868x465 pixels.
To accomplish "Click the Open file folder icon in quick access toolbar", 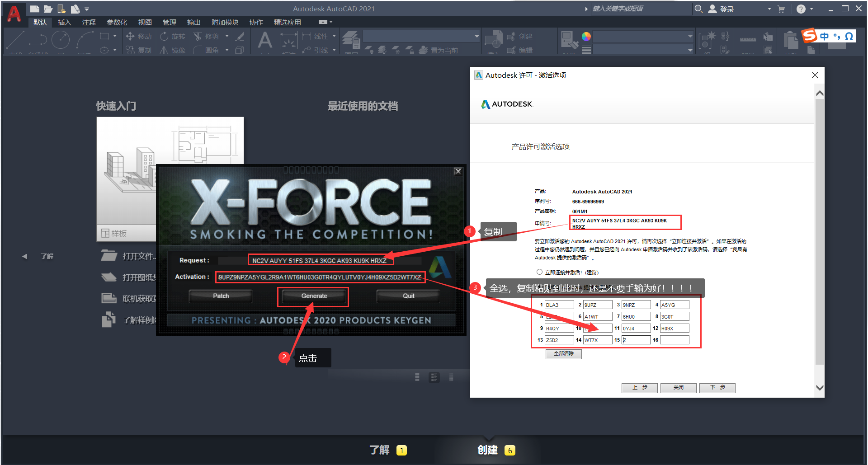I will pyautogui.click(x=48, y=9).
